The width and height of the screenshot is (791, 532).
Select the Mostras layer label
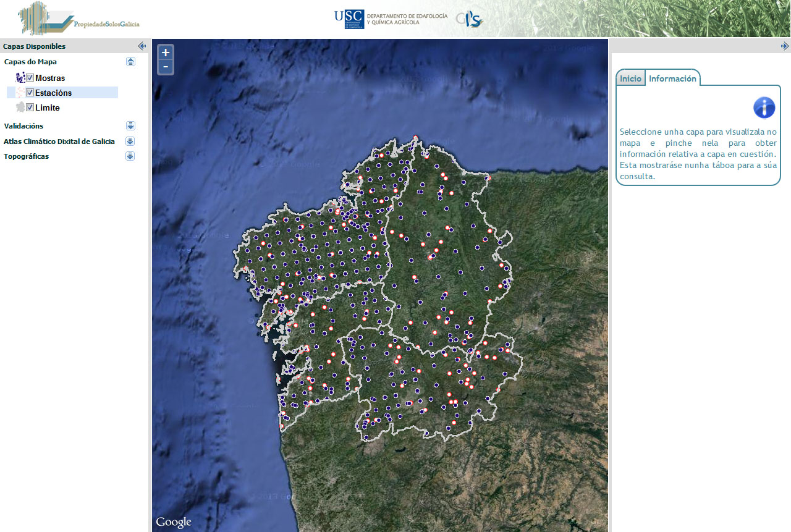click(x=50, y=78)
